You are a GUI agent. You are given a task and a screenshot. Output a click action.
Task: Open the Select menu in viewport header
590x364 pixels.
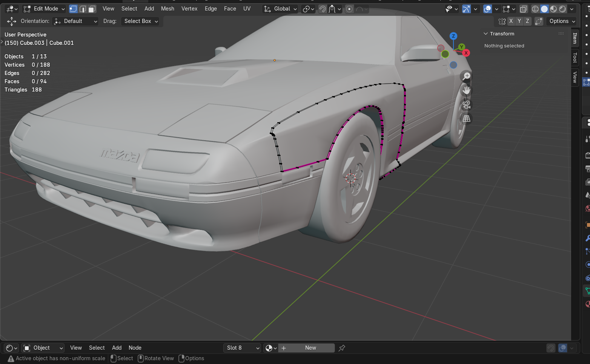129,9
